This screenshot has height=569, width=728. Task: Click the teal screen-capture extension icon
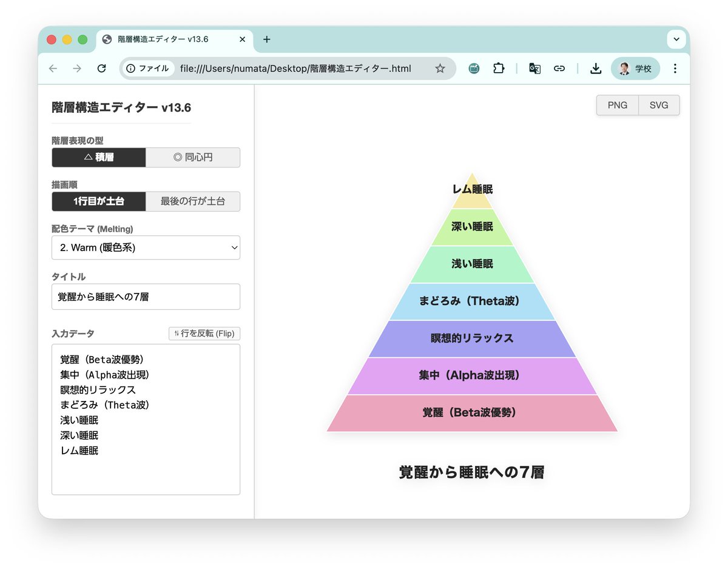pyautogui.click(x=473, y=69)
